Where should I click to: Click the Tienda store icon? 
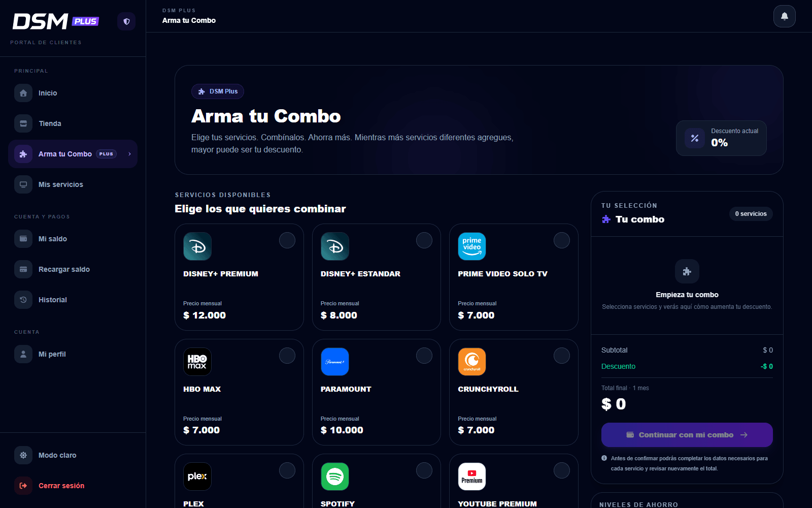[x=23, y=123]
